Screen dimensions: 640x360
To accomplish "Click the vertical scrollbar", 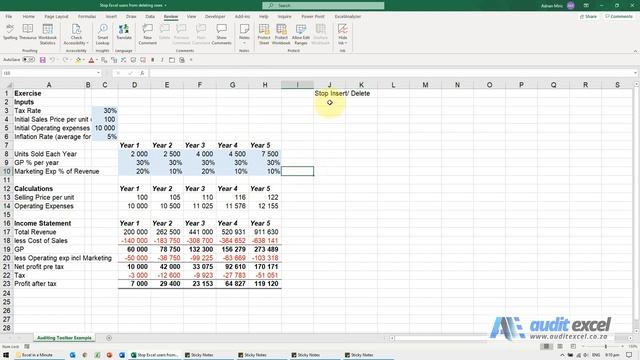I will tap(636, 204).
